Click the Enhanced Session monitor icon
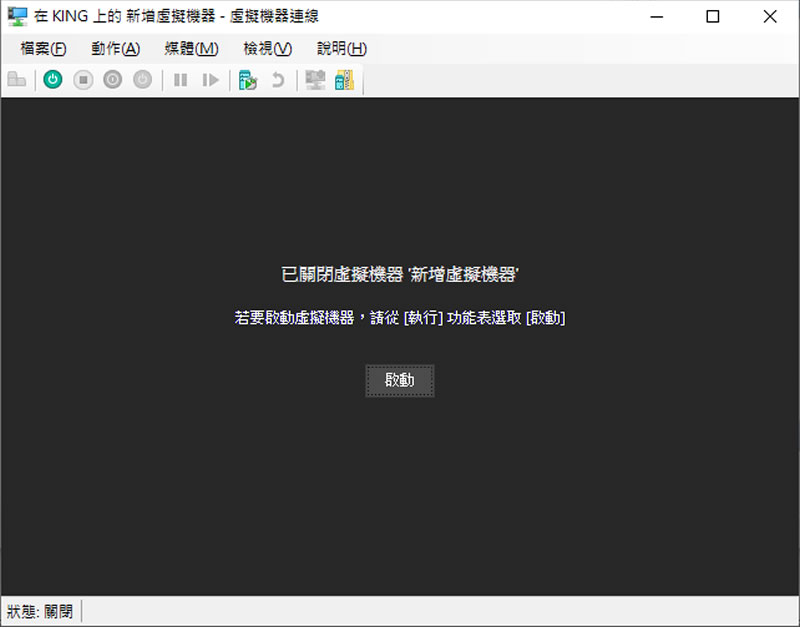The image size is (800, 628). pyautogui.click(x=315, y=80)
